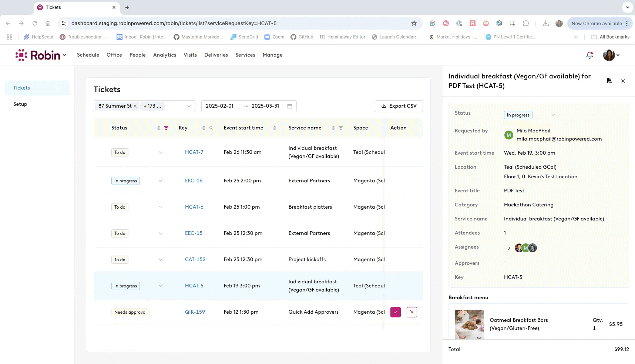Screen dimensions: 635x364
Task: Close the HCAT-5 detail panel
Action: point(623,81)
